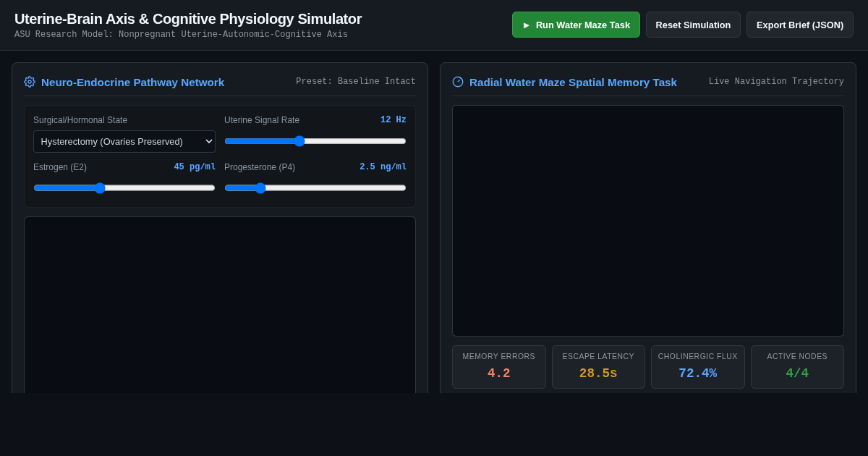Click the neuro-endocrine network canvas
The height and width of the screenshot is (456, 868).
(x=220, y=305)
